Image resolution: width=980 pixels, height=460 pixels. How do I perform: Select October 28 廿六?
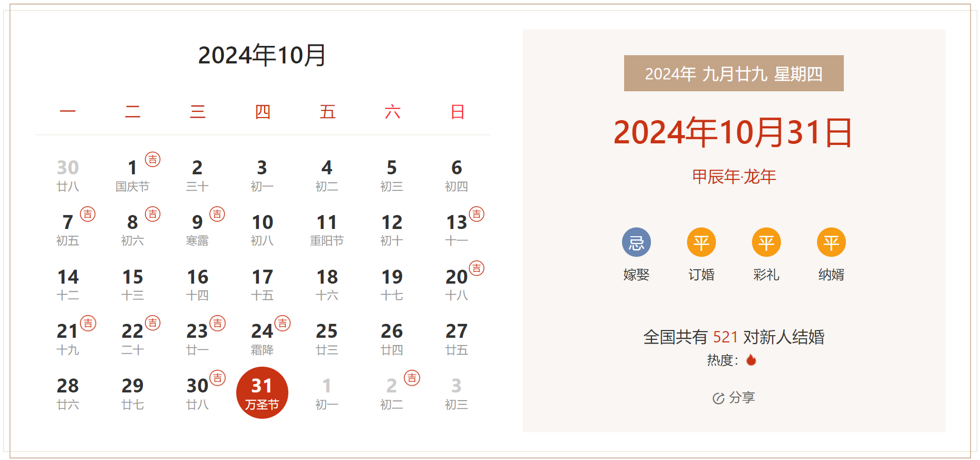coord(68,393)
